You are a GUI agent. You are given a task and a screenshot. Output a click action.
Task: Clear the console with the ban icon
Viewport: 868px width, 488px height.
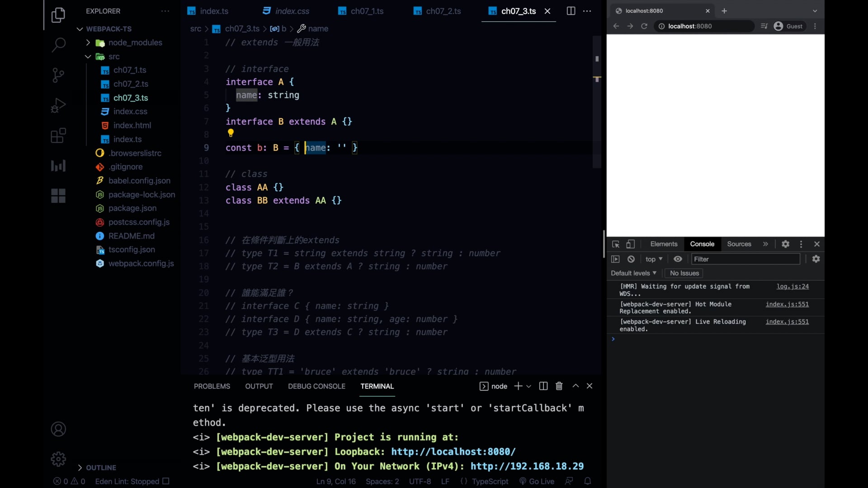click(x=631, y=259)
